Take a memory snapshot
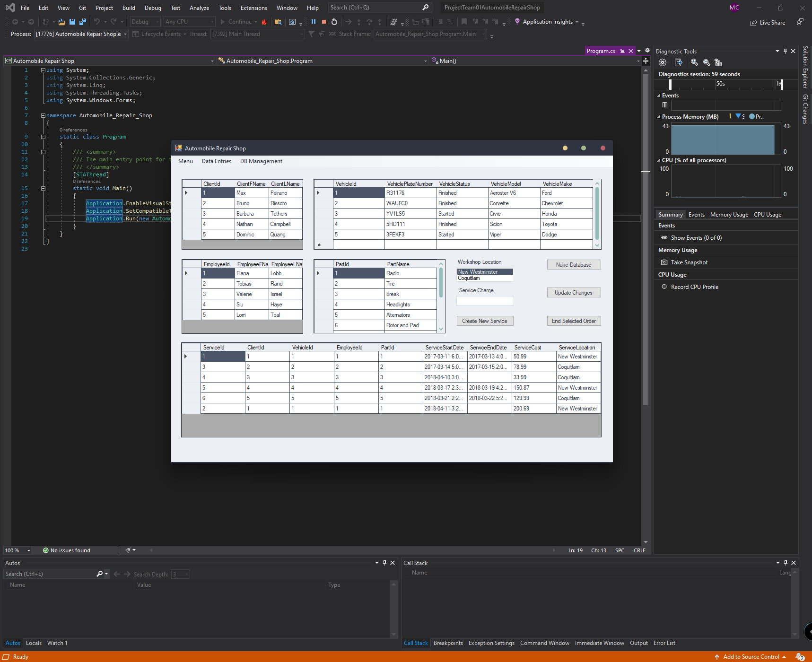The height and width of the screenshot is (662, 812). pos(689,262)
